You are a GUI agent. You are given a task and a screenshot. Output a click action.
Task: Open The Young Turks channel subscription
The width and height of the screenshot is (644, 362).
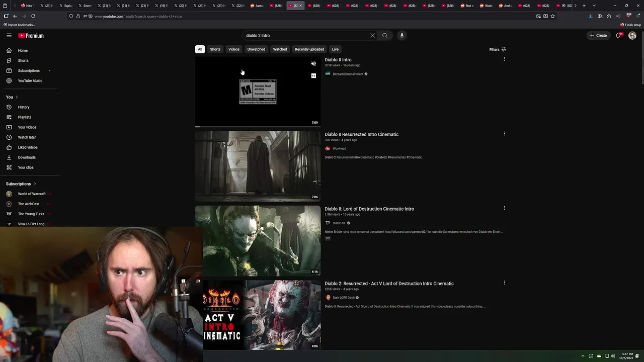pos(31,214)
